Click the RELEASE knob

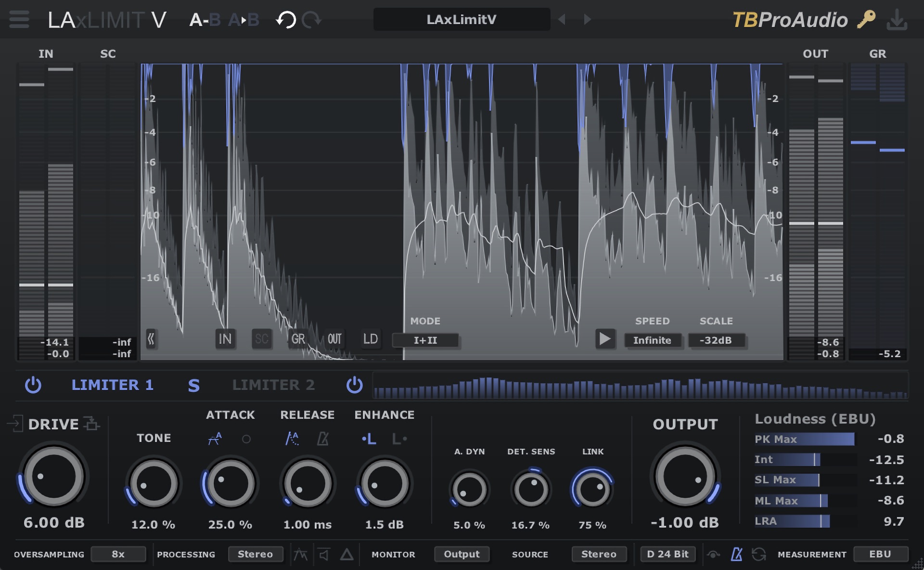307,484
